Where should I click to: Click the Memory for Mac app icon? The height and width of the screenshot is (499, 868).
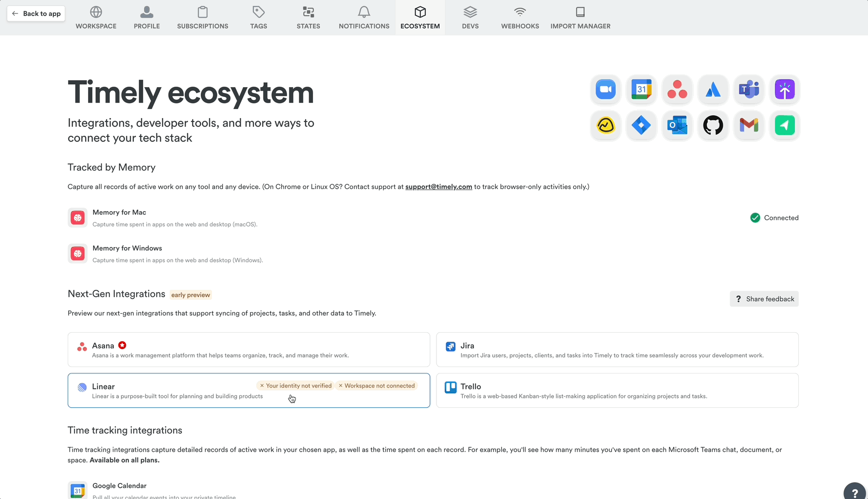click(x=78, y=218)
